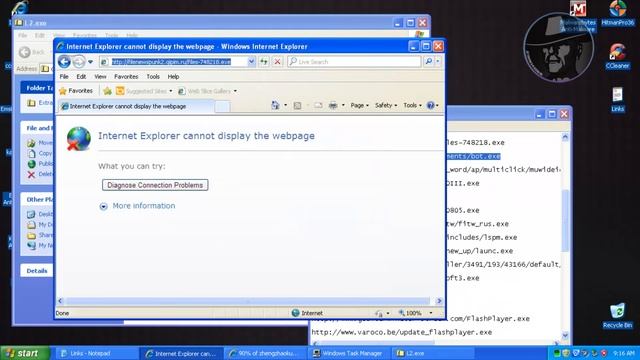
Task: Click the Read Mail icon in command bar
Action: coord(318,106)
